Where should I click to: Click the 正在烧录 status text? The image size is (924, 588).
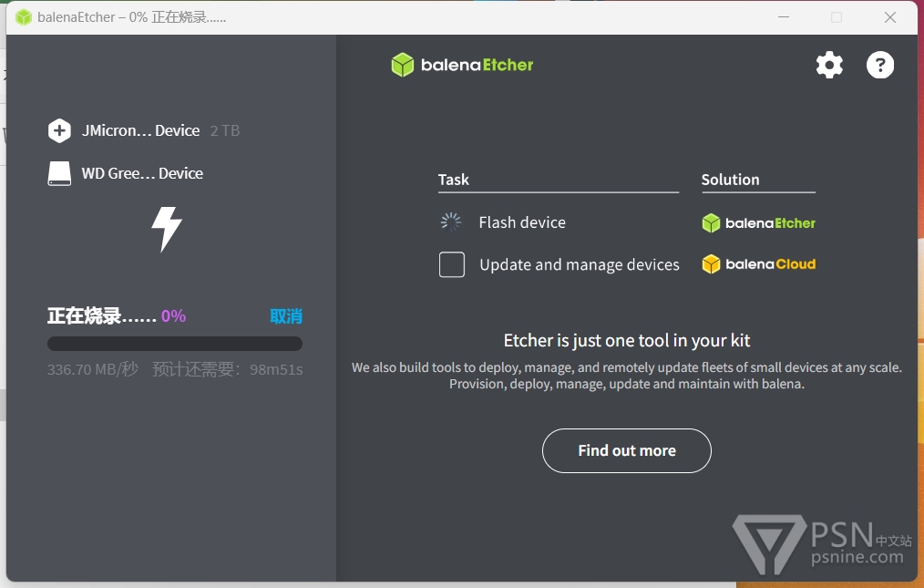click(x=101, y=316)
